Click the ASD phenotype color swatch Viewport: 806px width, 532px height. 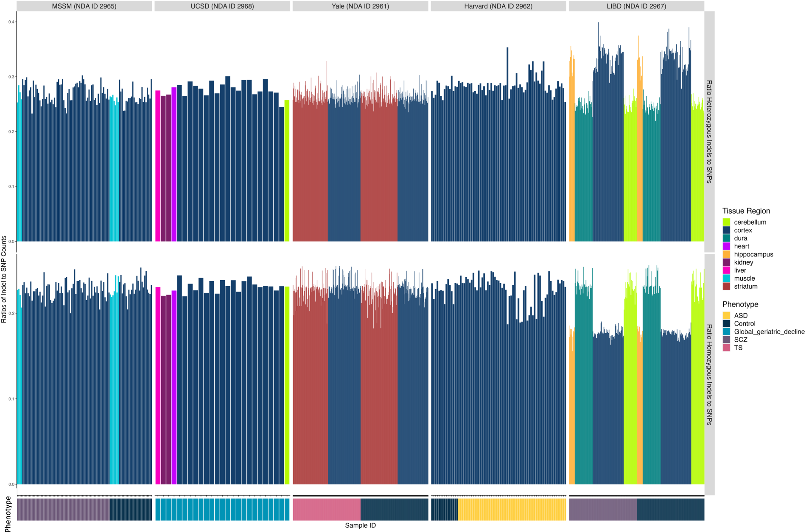point(726,316)
